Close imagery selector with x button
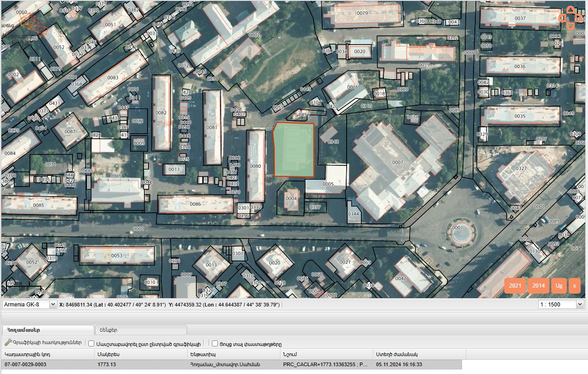The height and width of the screenshot is (374, 588). coord(574,285)
